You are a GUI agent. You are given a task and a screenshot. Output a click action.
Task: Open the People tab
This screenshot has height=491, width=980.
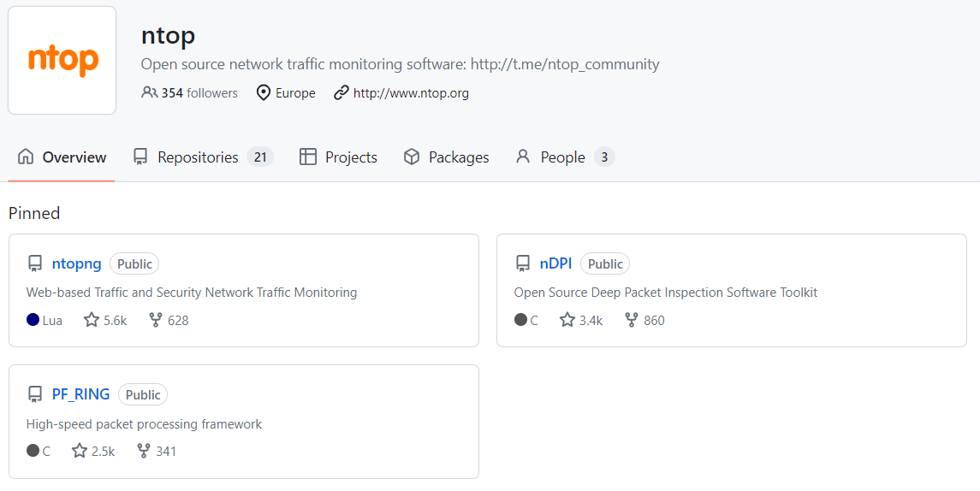coord(565,157)
